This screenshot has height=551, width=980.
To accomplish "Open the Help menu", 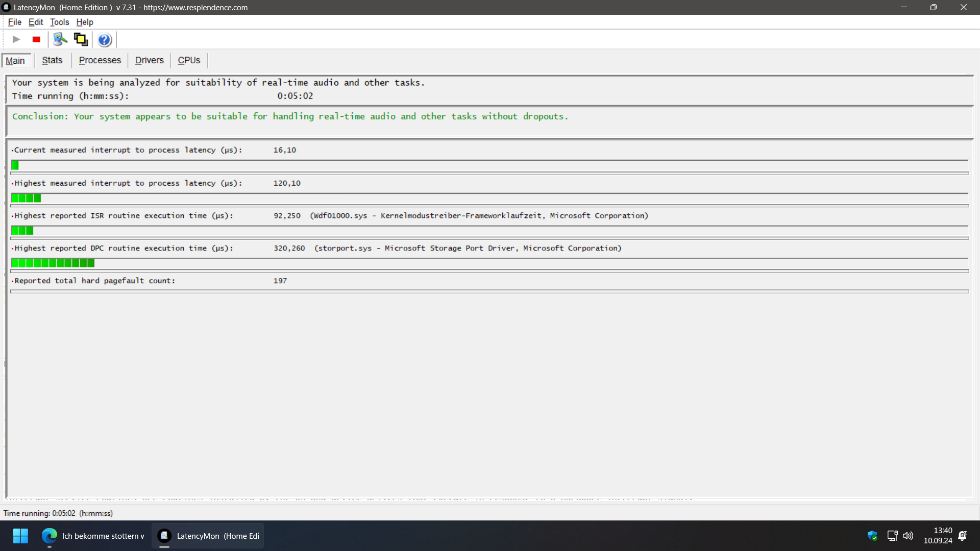I will point(85,22).
